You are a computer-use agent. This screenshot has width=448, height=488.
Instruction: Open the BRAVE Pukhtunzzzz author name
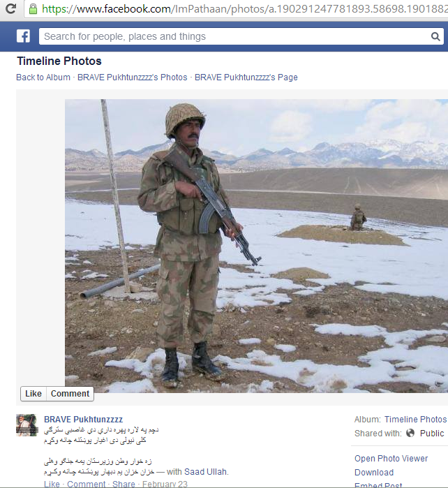click(x=83, y=419)
